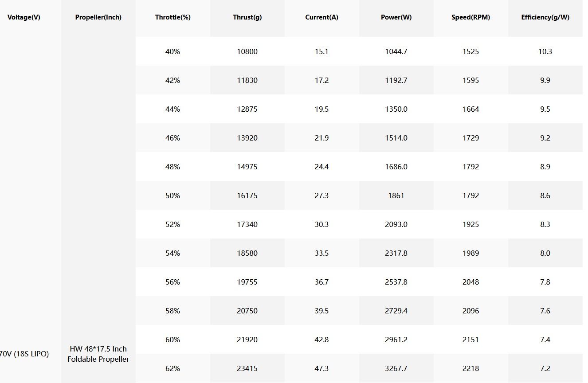This screenshot has width=588, height=383.
Task: Click the 19755 thrust value
Action: point(247,282)
